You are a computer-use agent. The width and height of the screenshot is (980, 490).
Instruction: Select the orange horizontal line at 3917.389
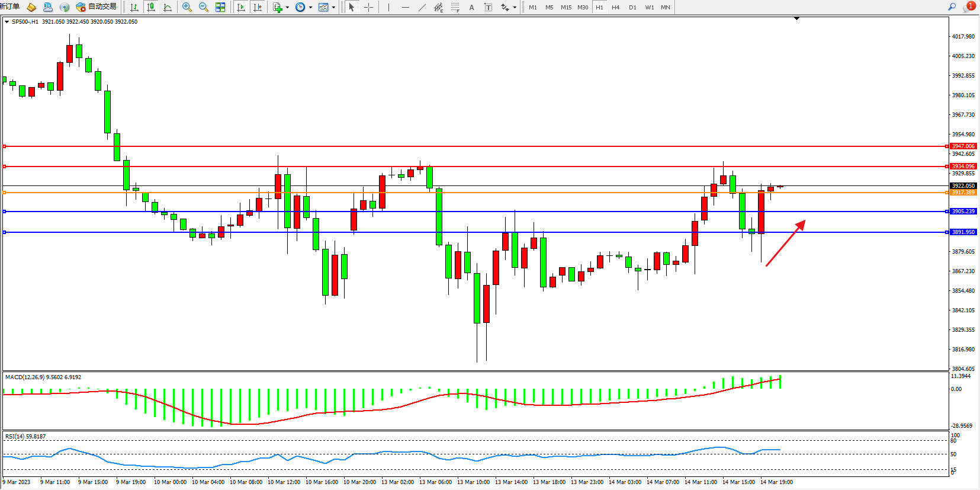coord(474,193)
